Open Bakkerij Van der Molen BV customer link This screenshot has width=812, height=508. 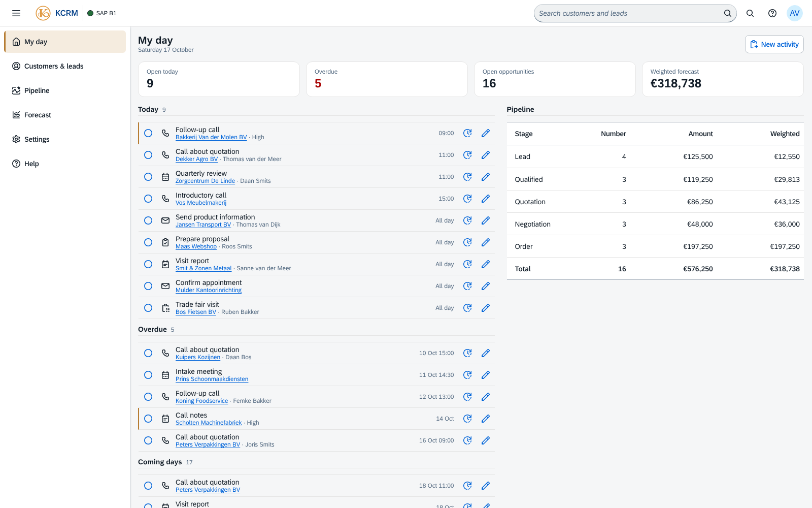(x=211, y=137)
